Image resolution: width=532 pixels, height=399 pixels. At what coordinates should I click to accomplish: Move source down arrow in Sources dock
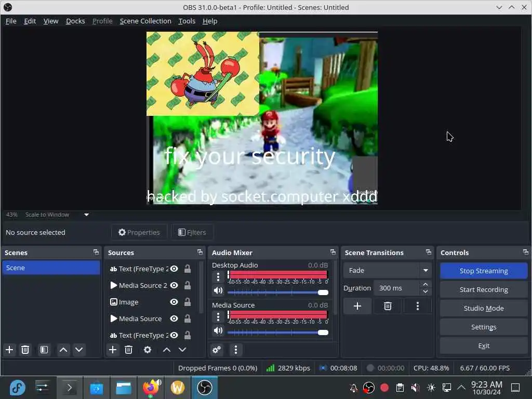[x=182, y=350]
